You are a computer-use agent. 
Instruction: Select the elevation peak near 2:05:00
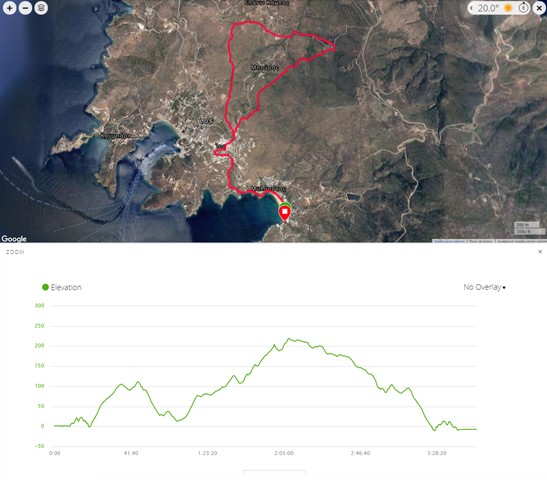pos(289,338)
